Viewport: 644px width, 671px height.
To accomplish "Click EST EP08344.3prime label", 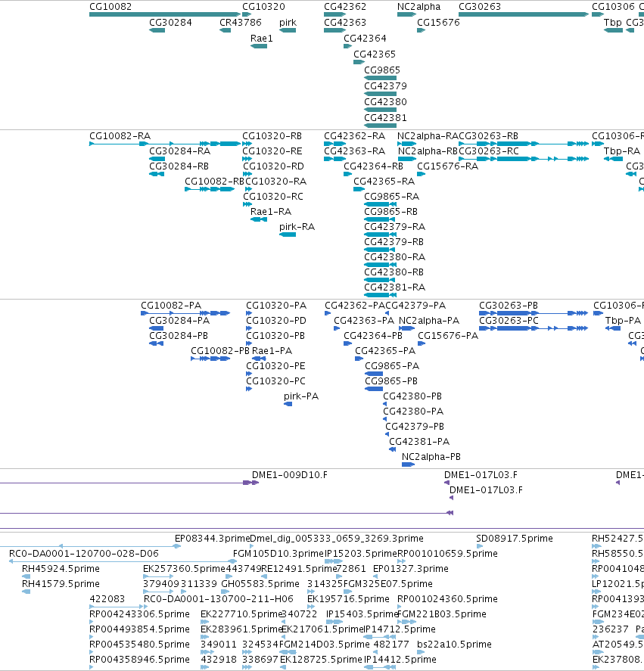I will [x=212, y=539].
